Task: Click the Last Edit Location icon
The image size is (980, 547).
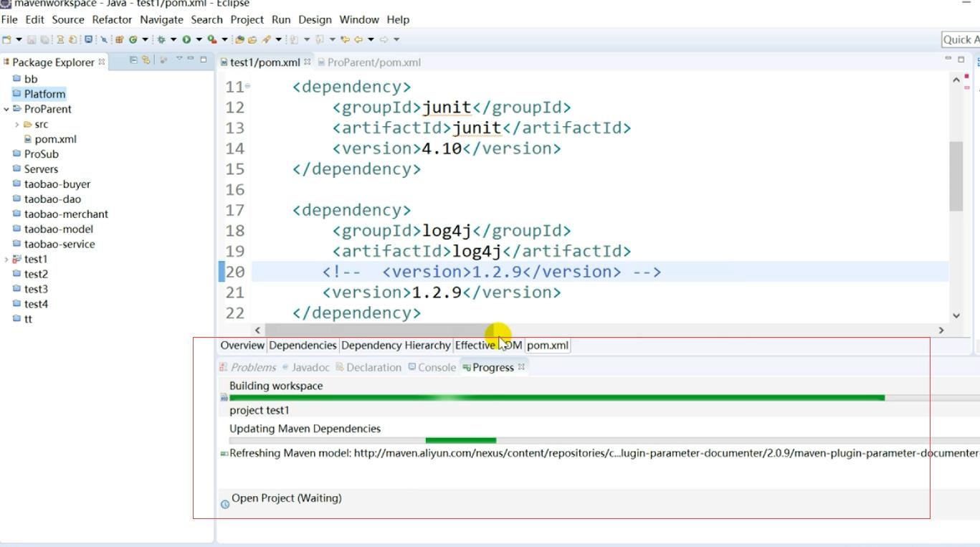Action: coord(345,39)
